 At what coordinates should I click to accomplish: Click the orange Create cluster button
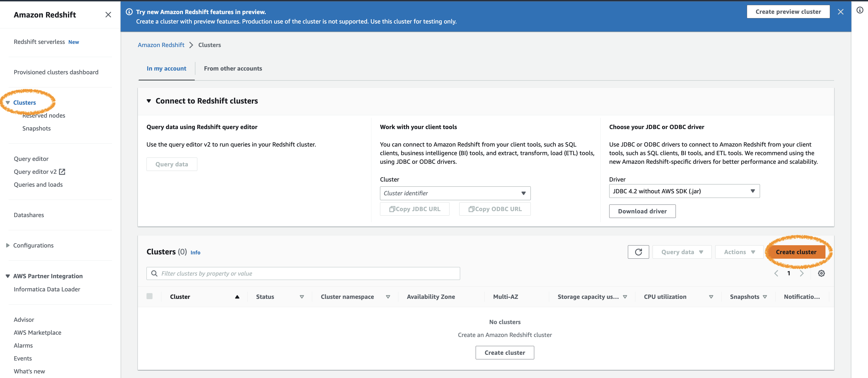click(796, 252)
